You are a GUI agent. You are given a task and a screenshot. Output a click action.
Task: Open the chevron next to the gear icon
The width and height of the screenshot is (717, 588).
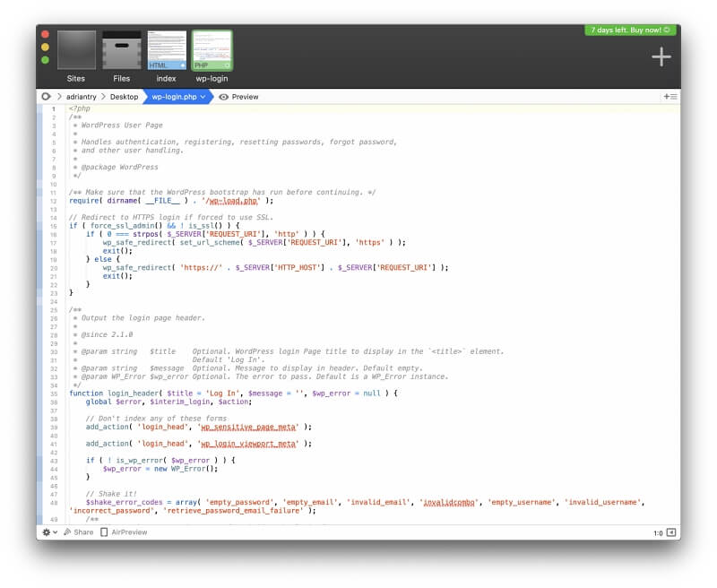[55, 532]
